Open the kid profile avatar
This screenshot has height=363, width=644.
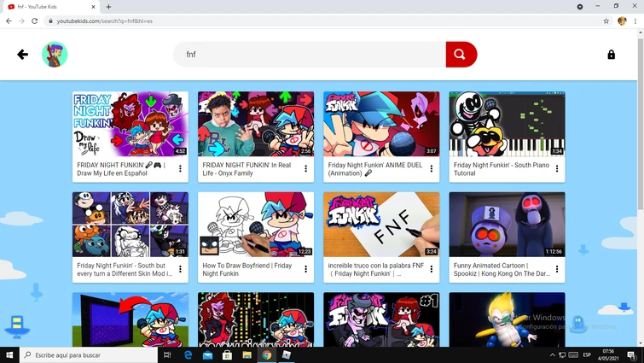tap(55, 55)
